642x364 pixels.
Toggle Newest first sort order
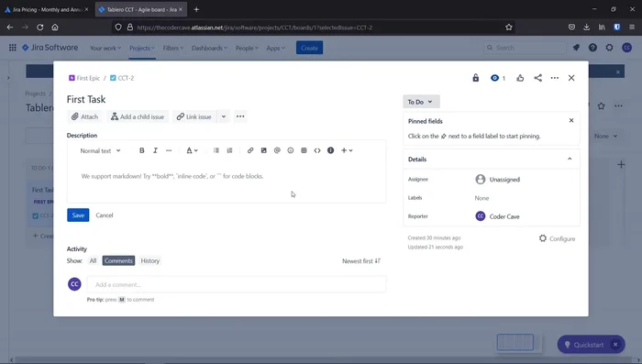(361, 260)
